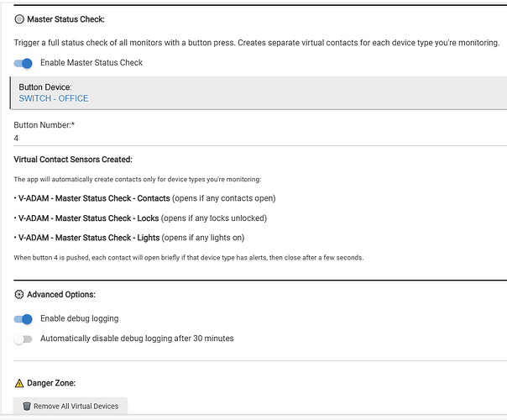Image resolution: width=507 pixels, height=420 pixels.
Task: Disable the Enable Master Status Check toggle
Action: pos(24,63)
